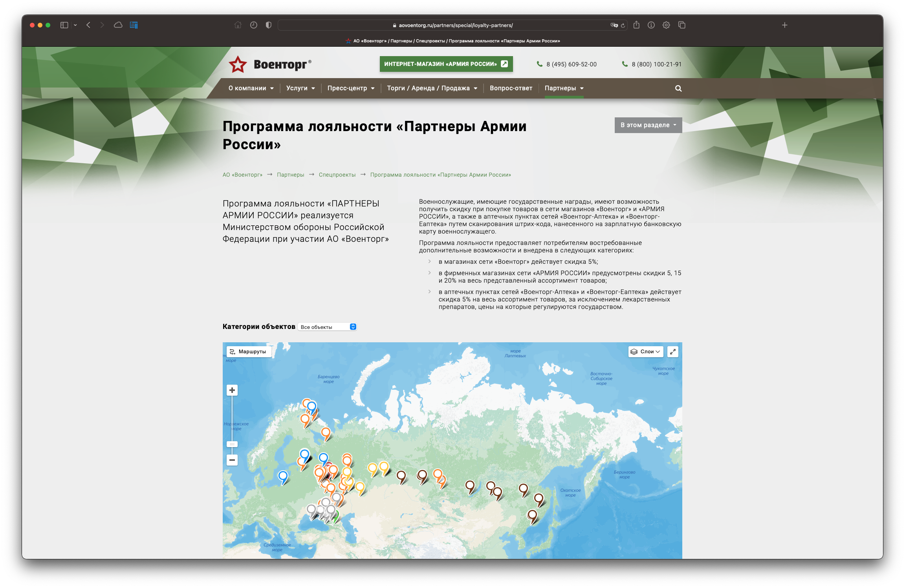Open a new tab with plus
Viewport: 905px width, 588px height.
point(784,25)
